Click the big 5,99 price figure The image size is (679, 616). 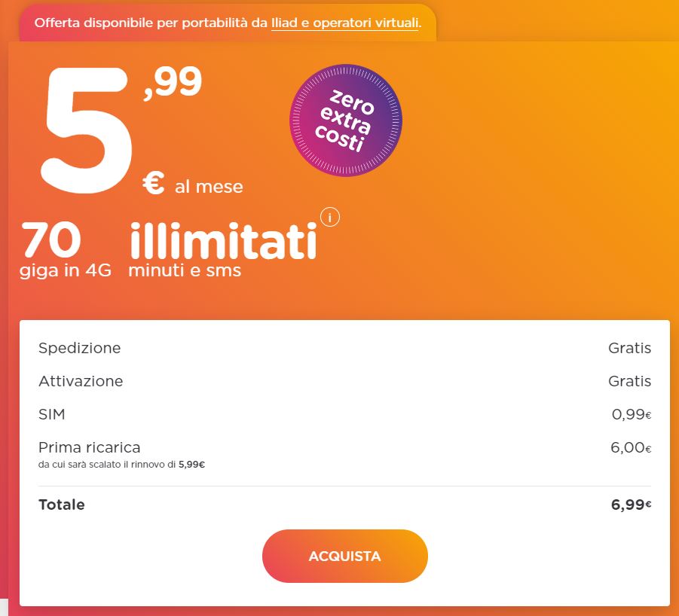pos(121,129)
